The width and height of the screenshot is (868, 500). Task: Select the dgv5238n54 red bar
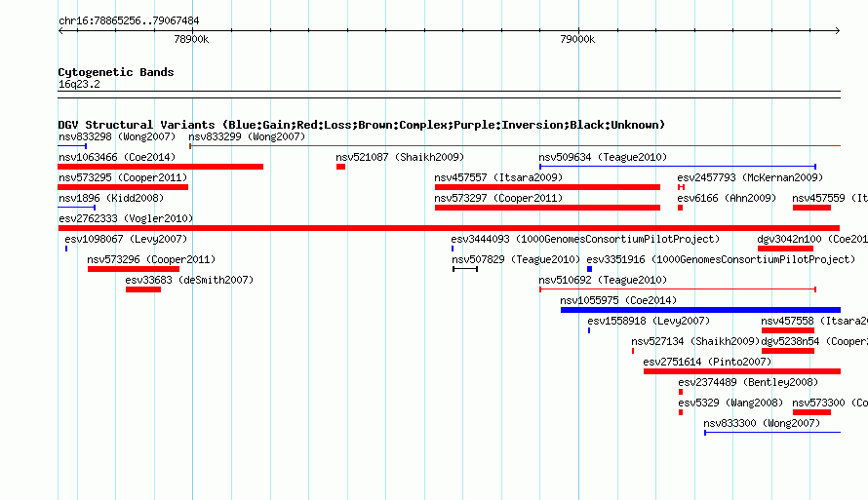pos(788,351)
